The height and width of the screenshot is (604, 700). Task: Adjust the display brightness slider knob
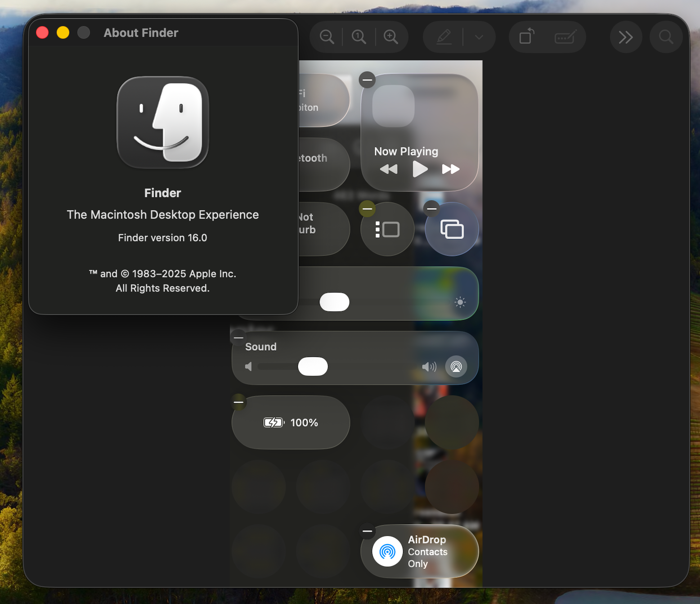tap(334, 302)
